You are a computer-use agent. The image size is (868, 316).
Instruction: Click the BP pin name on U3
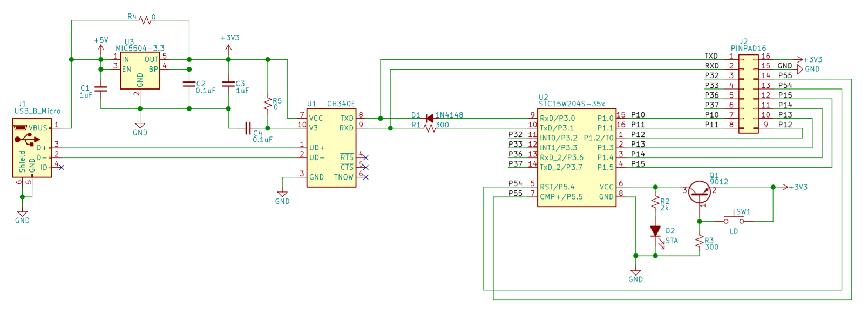153,69
